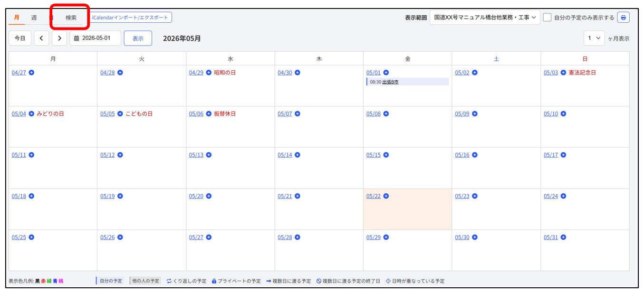
Task: Click the 2026年05月 heading
Action: pos(182,38)
